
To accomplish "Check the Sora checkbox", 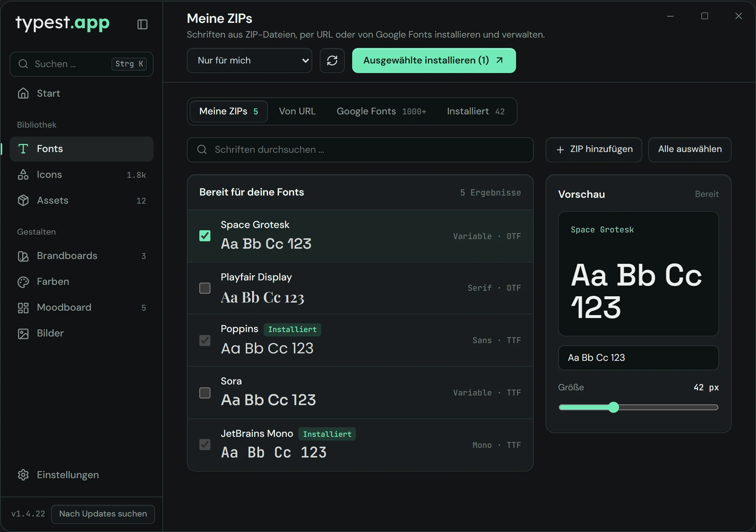I will 205,393.
